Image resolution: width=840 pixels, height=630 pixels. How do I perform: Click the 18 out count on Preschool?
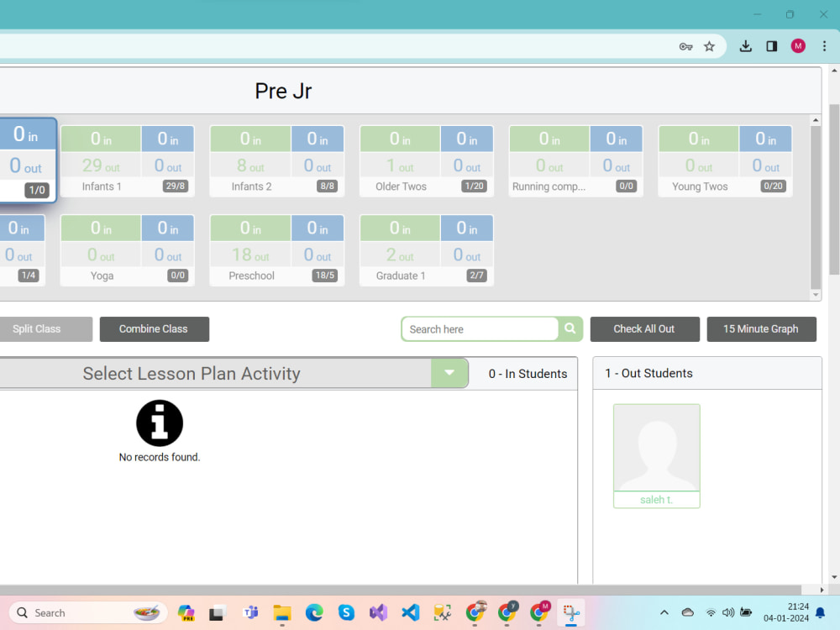pos(250,255)
